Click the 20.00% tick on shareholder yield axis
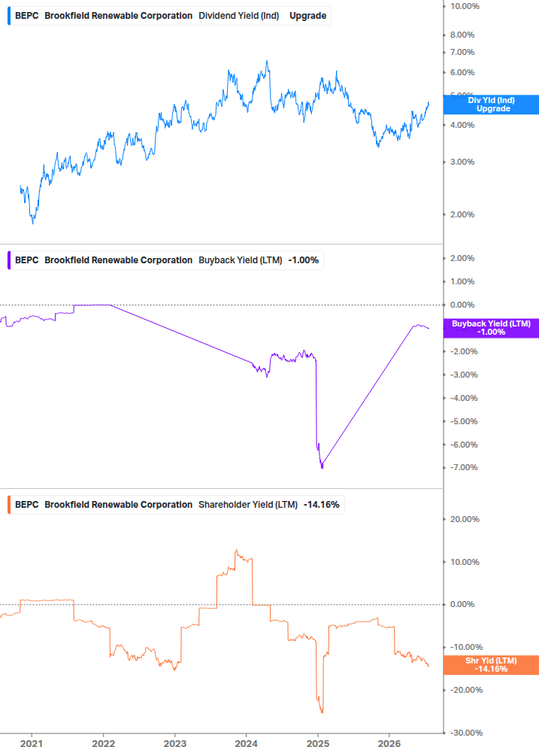 pos(465,519)
